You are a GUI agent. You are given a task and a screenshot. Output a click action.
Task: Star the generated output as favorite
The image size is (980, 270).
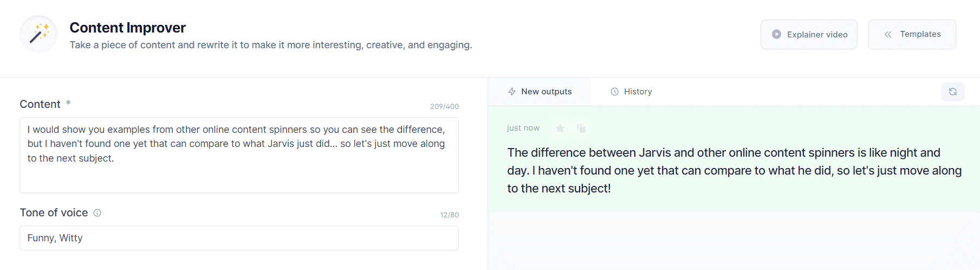click(x=560, y=128)
